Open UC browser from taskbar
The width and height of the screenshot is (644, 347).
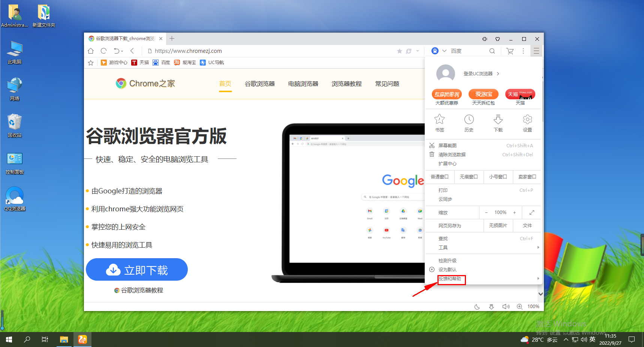[82, 340]
